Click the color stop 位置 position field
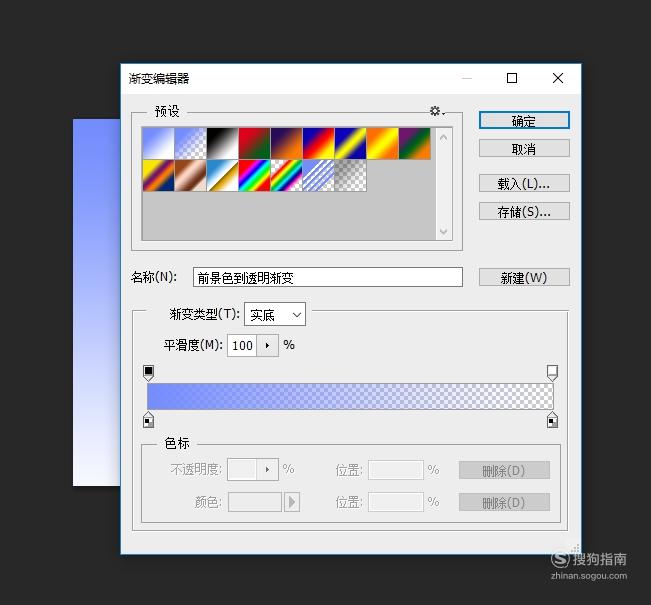 tap(396, 502)
